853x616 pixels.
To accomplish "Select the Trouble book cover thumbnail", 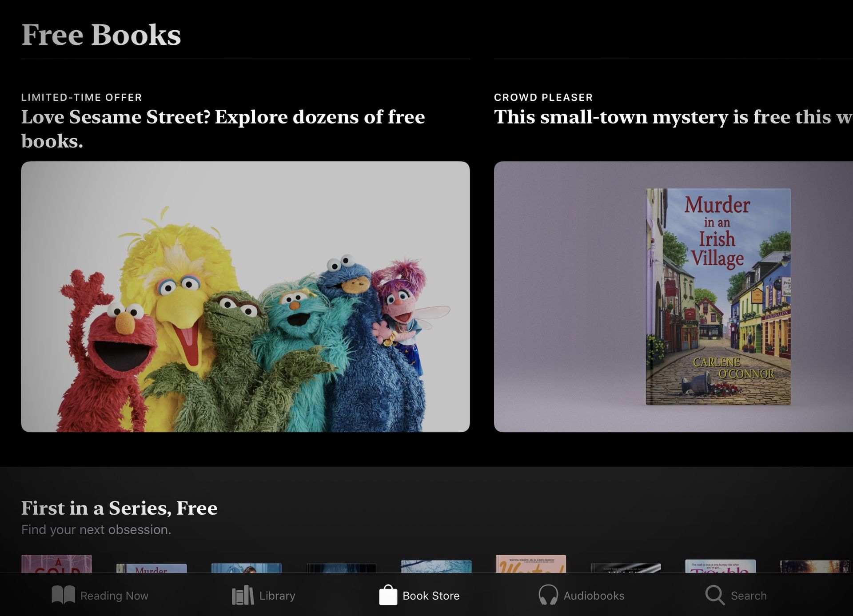I will [x=720, y=566].
